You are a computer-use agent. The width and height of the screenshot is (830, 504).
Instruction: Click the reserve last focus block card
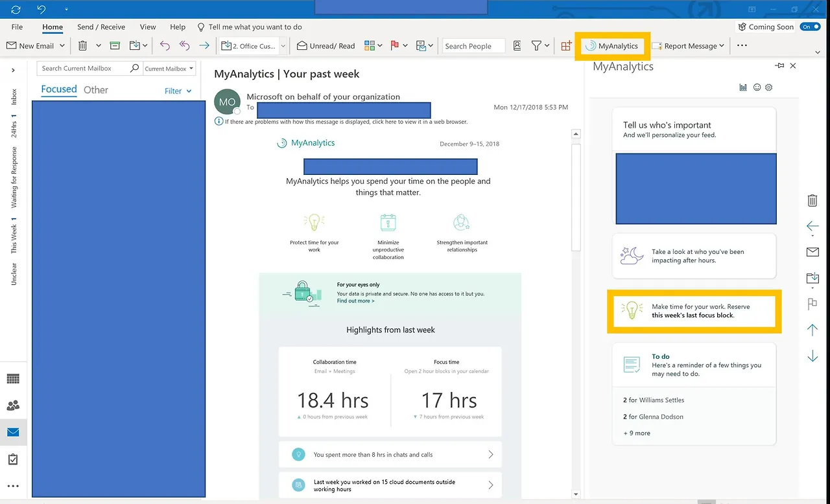click(x=694, y=311)
